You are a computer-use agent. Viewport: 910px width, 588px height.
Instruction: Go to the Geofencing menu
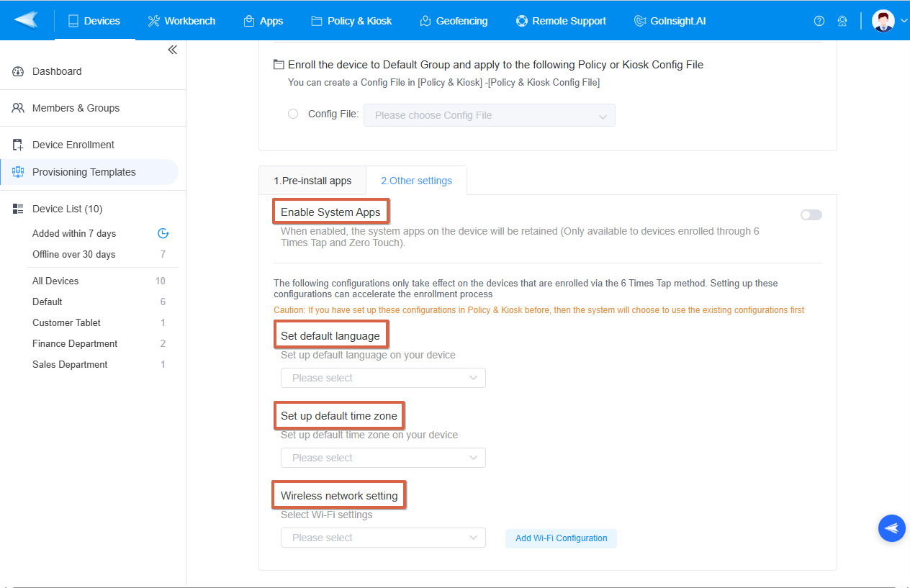click(454, 21)
